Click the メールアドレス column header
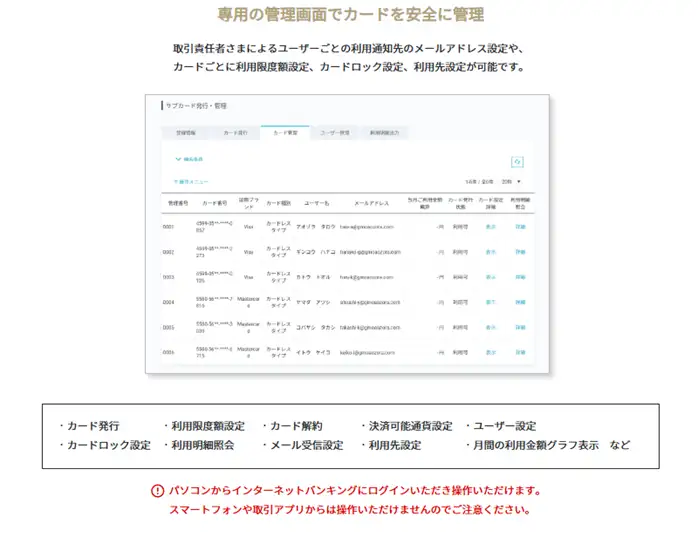The image size is (698, 537). [370, 203]
